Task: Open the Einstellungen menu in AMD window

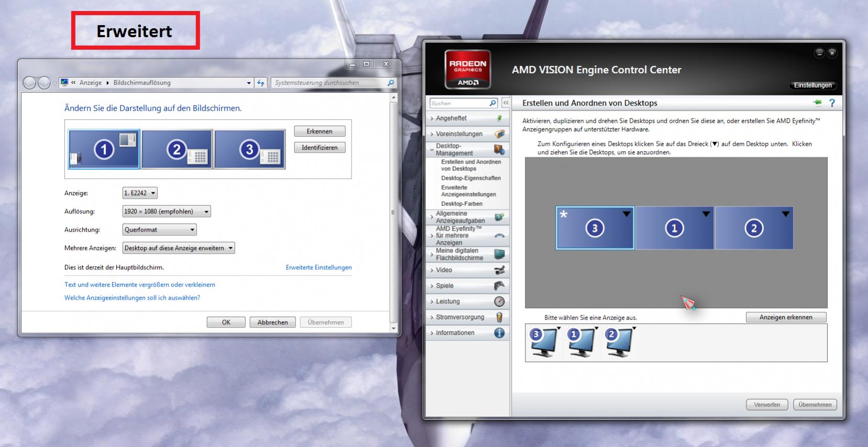Action: (812, 85)
